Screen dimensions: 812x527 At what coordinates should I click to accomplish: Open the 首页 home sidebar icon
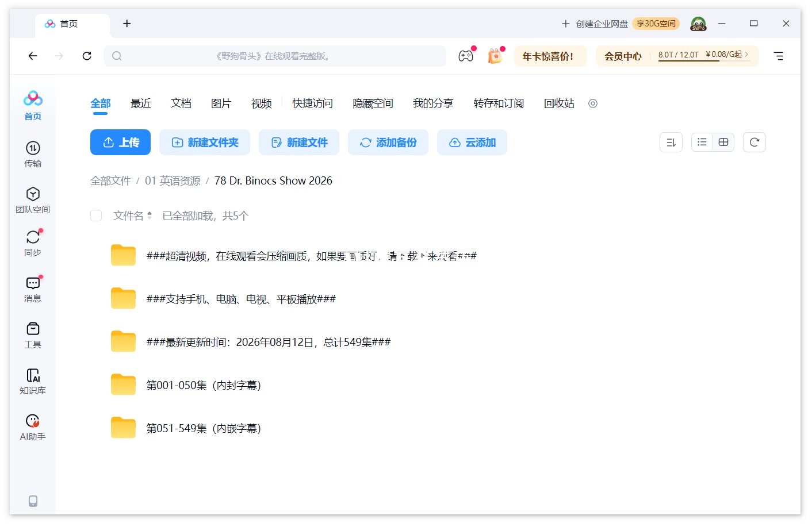(x=33, y=105)
